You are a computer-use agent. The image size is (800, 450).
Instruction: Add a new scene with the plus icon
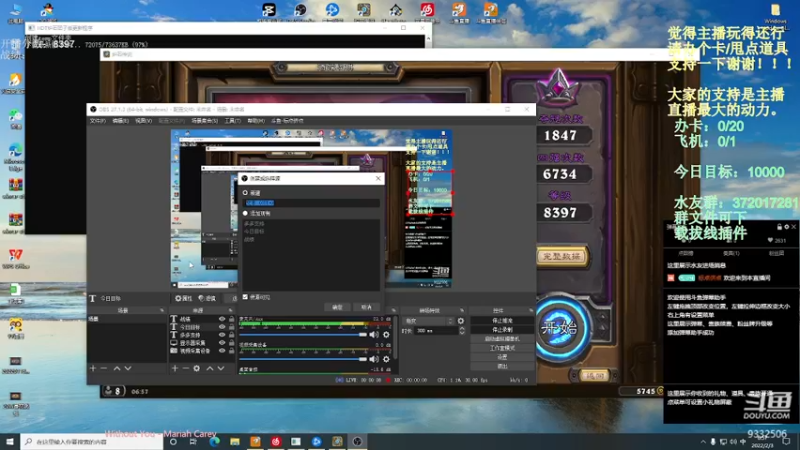click(93, 368)
